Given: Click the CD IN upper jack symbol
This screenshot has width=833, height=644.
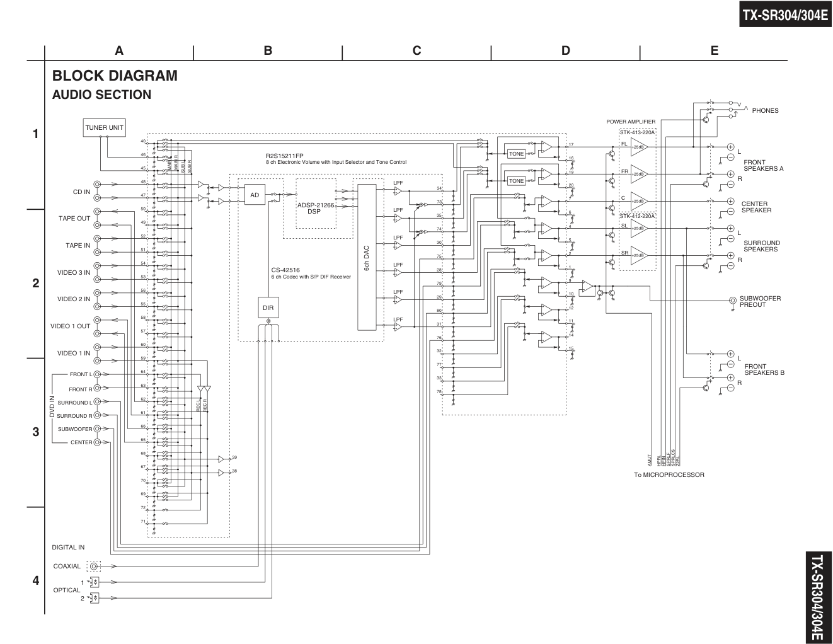Looking at the screenshot, I should click(x=98, y=185).
